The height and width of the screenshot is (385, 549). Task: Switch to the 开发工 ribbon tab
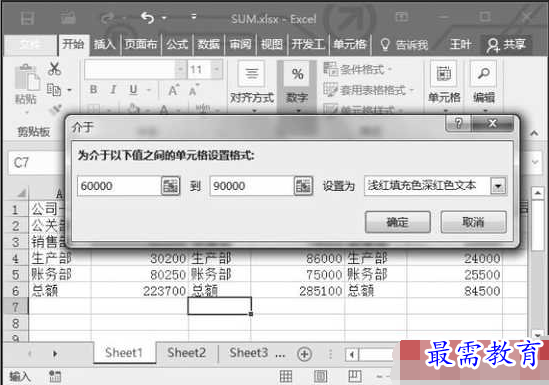tap(308, 44)
